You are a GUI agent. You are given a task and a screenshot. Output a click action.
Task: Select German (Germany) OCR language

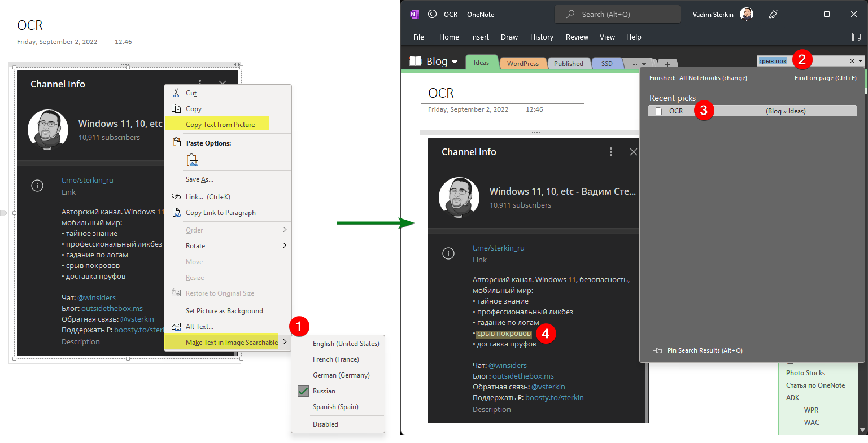[x=338, y=375]
